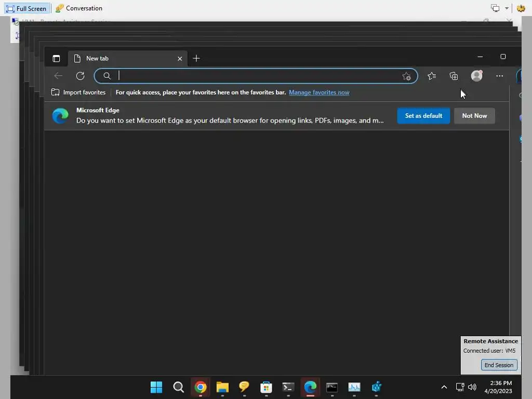Image resolution: width=532 pixels, height=399 pixels.
Task: Open the Collections icon
Action: pyautogui.click(x=454, y=76)
